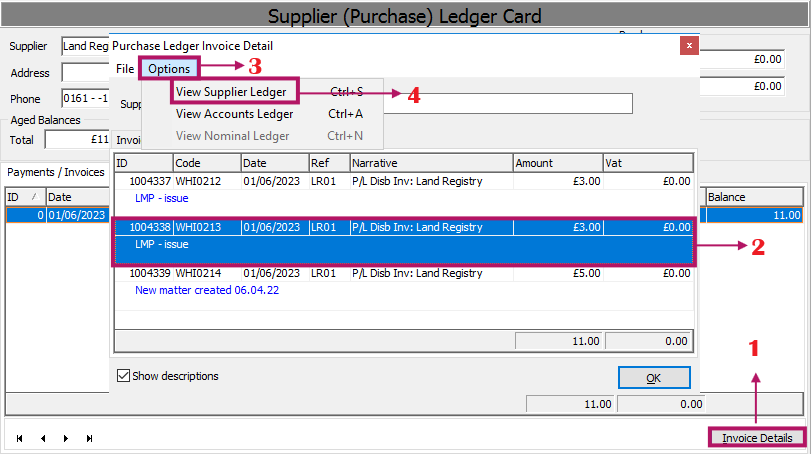Select invoice row 1004337 WHI0212
Viewport: 812px width, 454px height.
[x=404, y=189]
